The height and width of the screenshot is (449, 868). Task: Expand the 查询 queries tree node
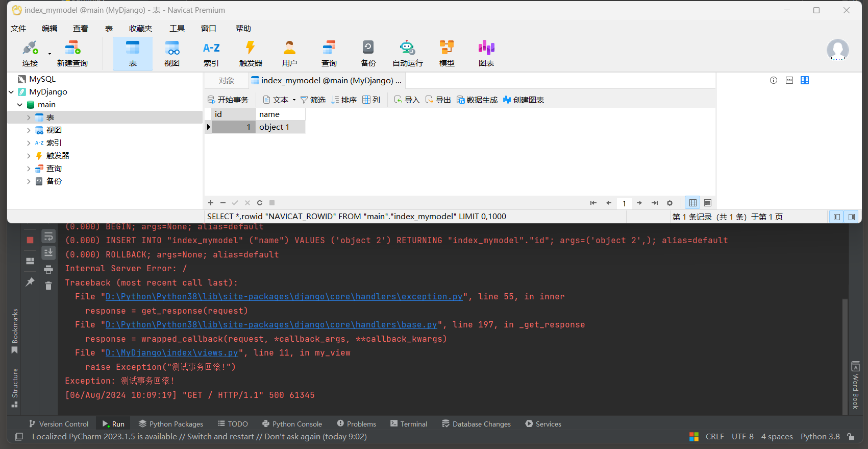pyautogui.click(x=29, y=169)
